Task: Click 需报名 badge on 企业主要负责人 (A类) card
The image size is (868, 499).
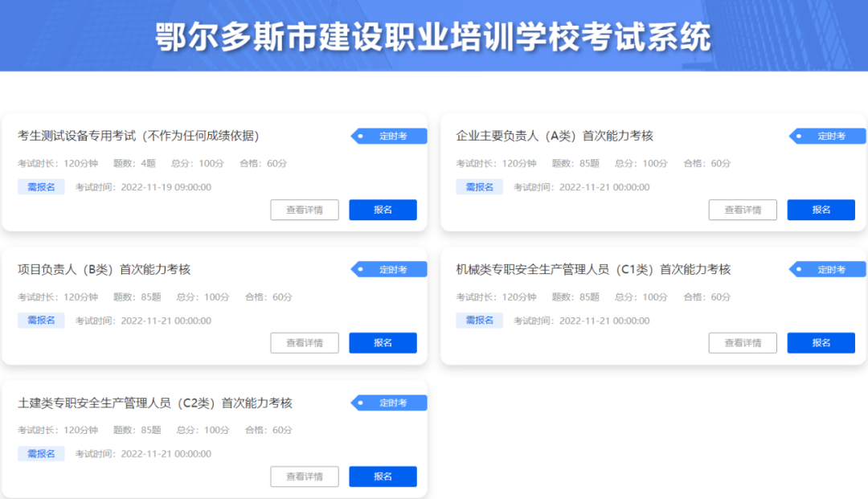Action: (479, 187)
